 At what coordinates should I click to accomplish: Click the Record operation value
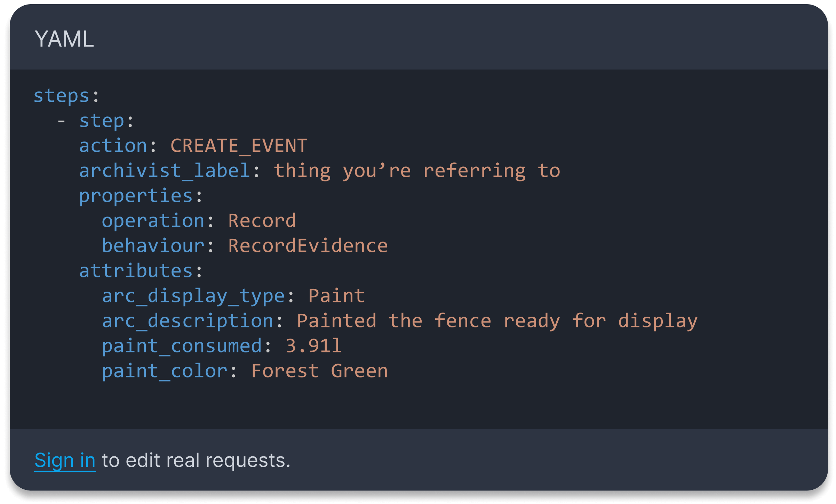point(262,221)
